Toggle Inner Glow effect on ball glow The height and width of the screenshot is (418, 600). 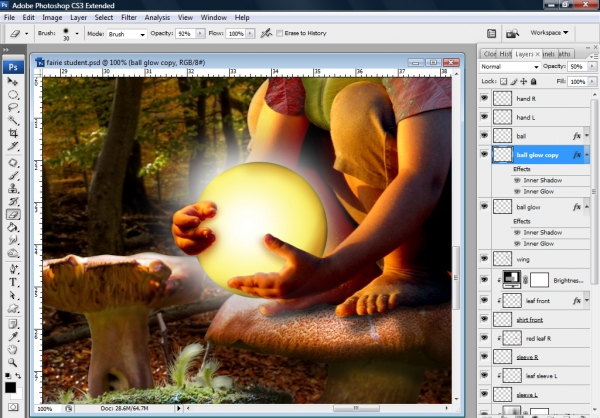[517, 243]
